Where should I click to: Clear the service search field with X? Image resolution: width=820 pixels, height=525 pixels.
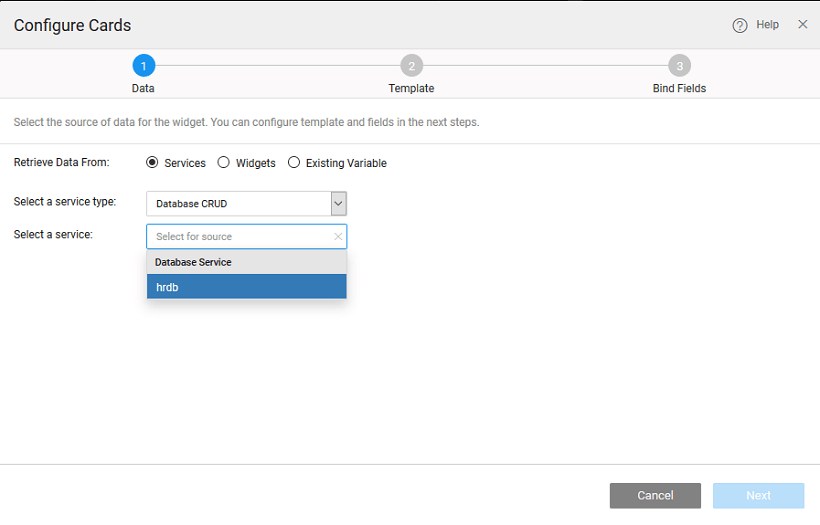pos(338,237)
